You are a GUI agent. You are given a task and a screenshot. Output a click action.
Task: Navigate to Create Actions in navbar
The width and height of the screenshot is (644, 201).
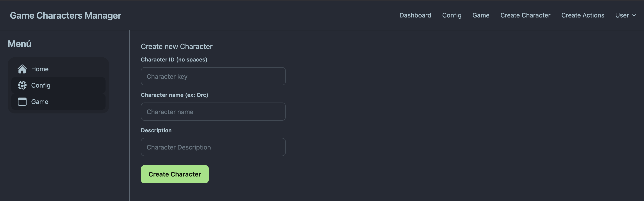click(582, 15)
